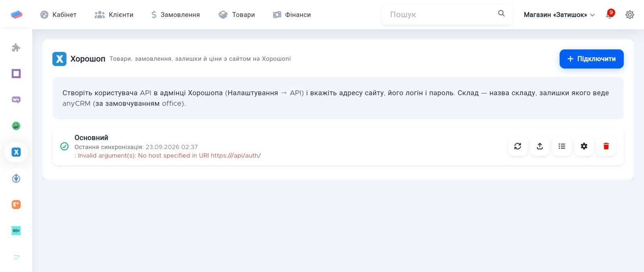This screenshot has height=272, width=644.
Task: Open the settings gear in top bar
Action: tap(630, 15)
